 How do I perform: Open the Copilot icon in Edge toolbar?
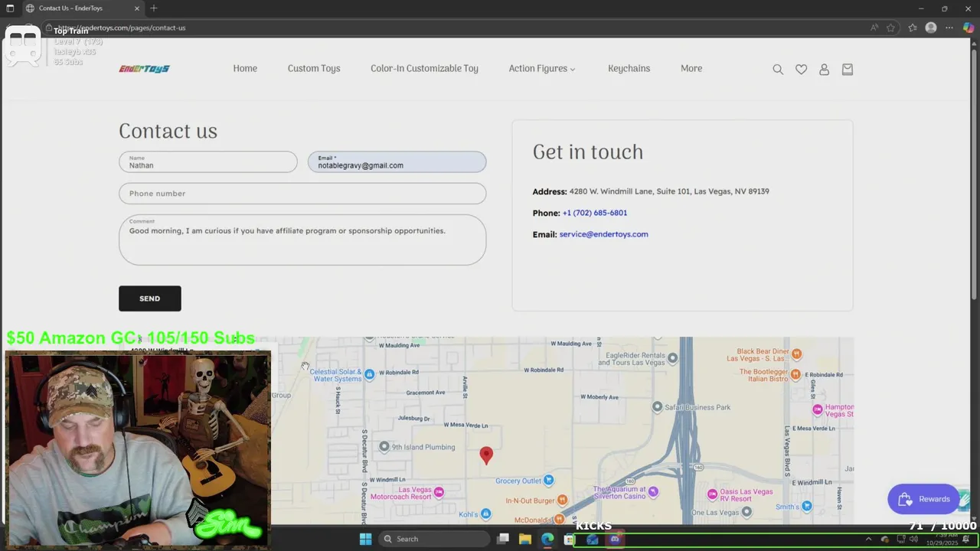969,28
